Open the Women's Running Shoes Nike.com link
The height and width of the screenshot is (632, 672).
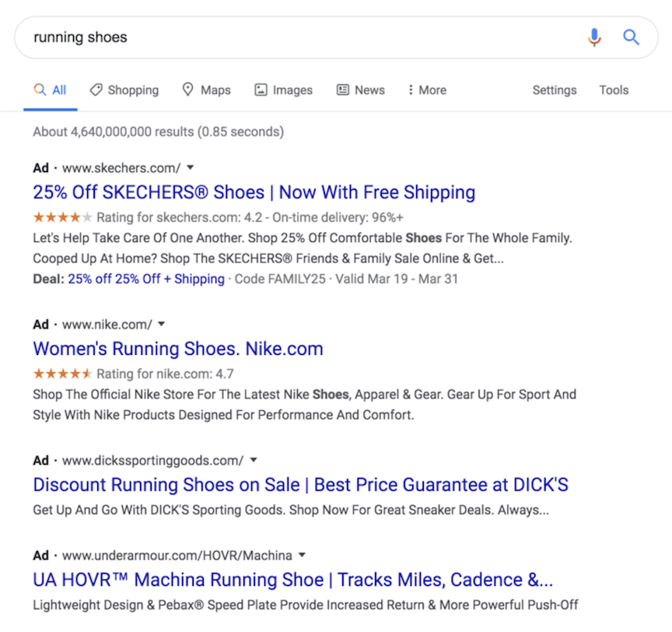click(178, 349)
